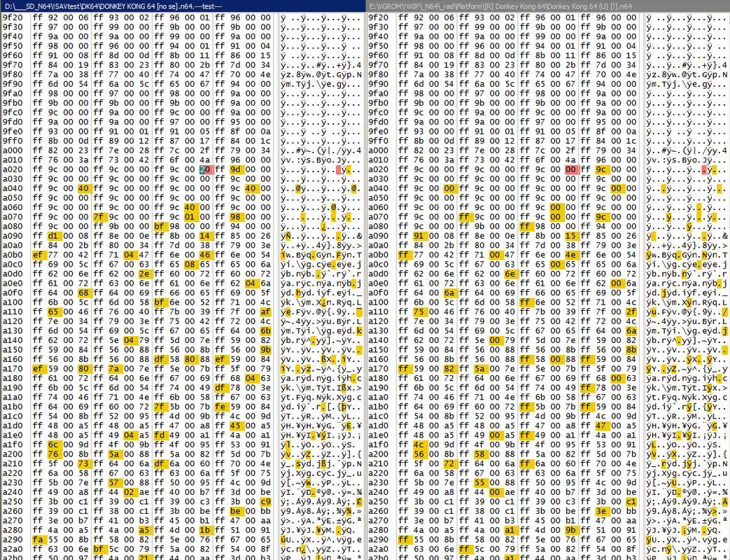730x560 pixels.
Task: Select byte be highlighted in left row a260
Action: click(x=236, y=511)
